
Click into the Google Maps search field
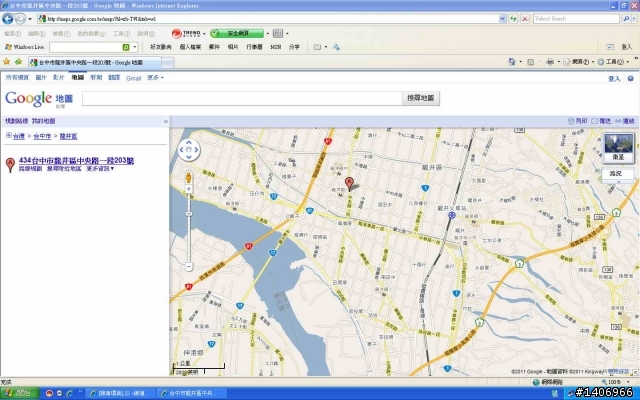[242, 98]
